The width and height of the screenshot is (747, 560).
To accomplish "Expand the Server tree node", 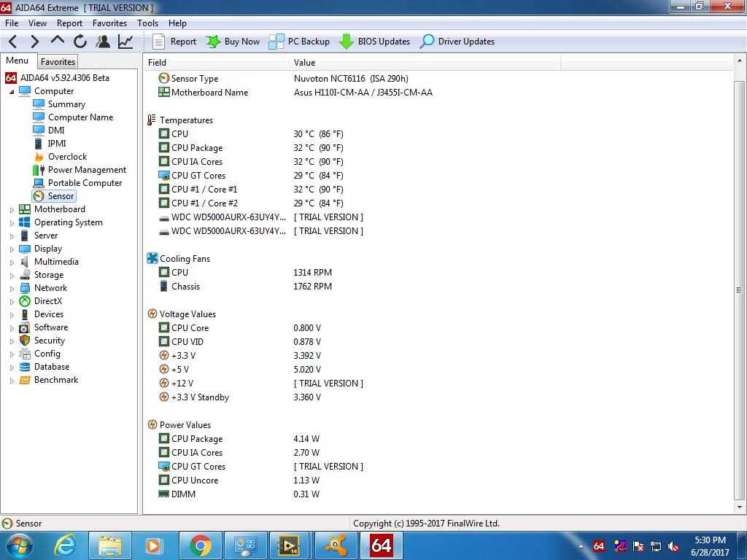I will click(12, 236).
